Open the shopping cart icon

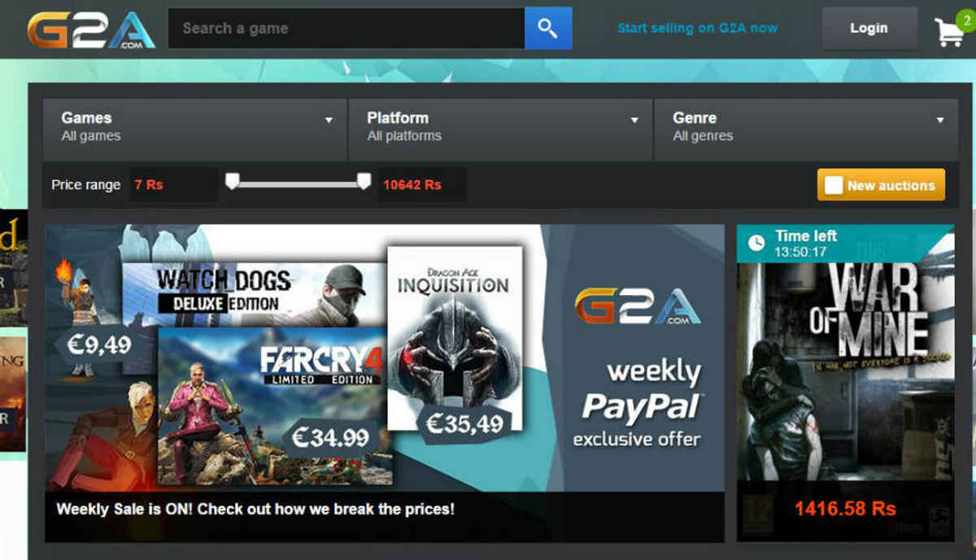click(x=948, y=32)
